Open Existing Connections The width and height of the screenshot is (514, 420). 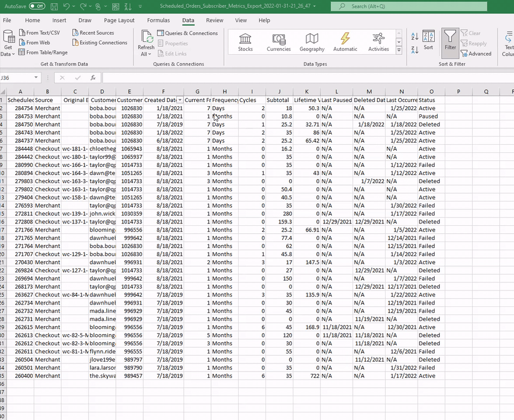[100, 43]
